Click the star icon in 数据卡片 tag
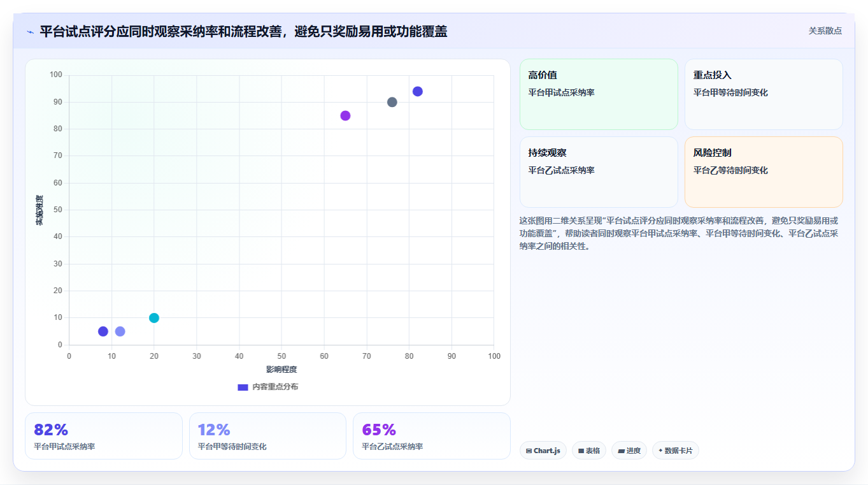This screenshot has height=485, width=868. tap(660, 451)
